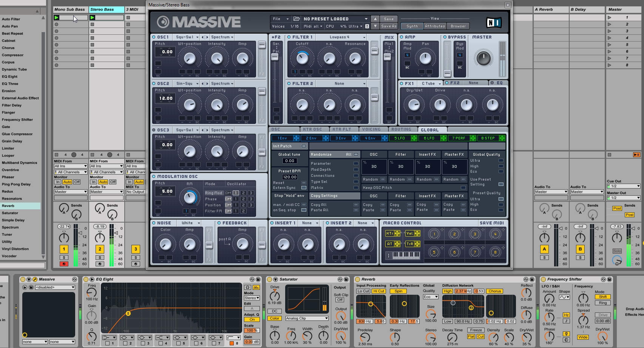Go to the next preset with the down arrow
Screen dimensions: 644x348
click(375, 26)
